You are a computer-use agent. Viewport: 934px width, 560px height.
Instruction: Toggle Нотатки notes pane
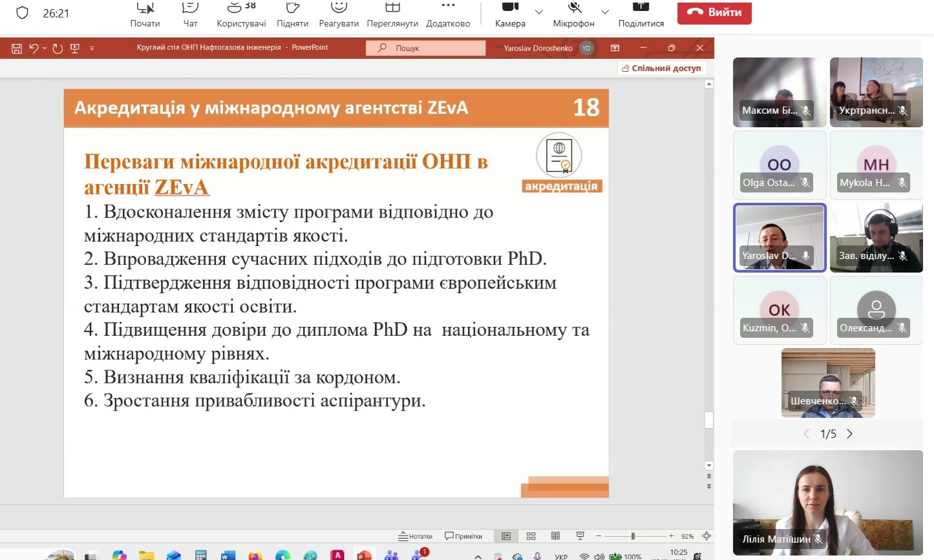(415, 536)
